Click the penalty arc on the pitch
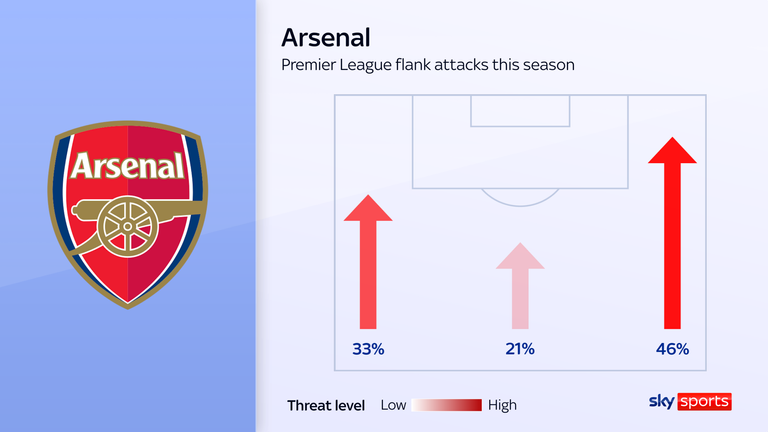This screenshot has height=432, width=768. pyautogui.click(x=520, y=198)
